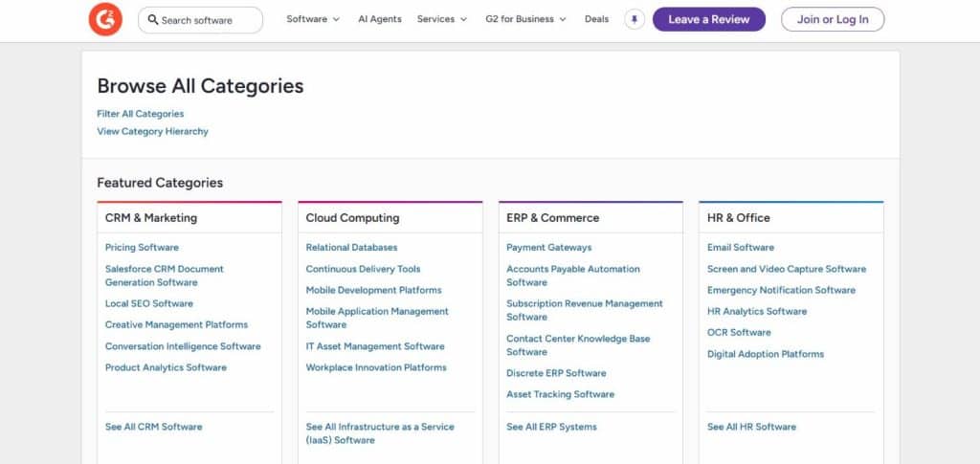The height and width of the screenshot is (464, 980).
Task: Open Mobile Development Platforms link
Action: 374,291
